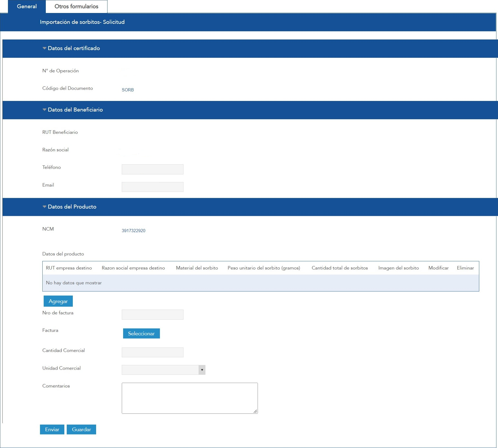The height and width of the screenshot is (448, 498).
Task: Click the Cantidad Comercial input
Action: (x=152, y=352)
